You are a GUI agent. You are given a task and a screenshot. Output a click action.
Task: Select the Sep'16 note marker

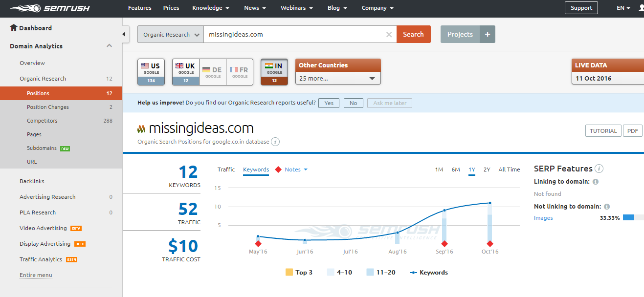pos(444,244)
